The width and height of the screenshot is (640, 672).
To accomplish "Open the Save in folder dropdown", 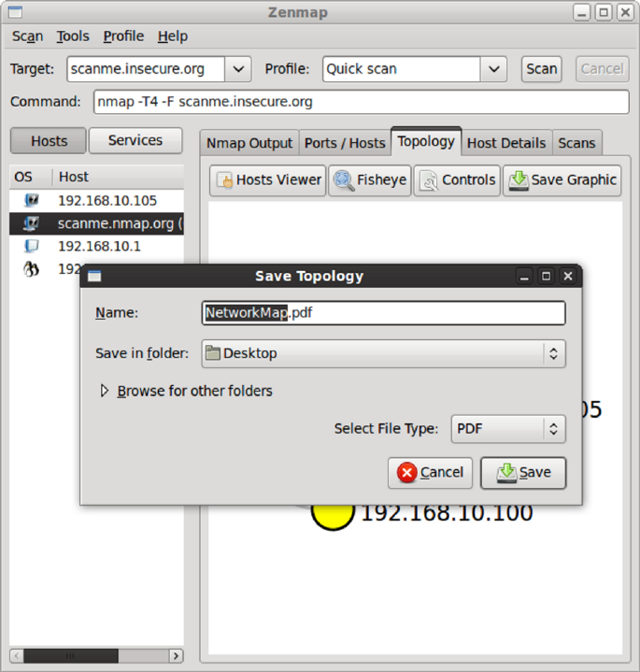I will pyautogui.click(x=383, y=353).
